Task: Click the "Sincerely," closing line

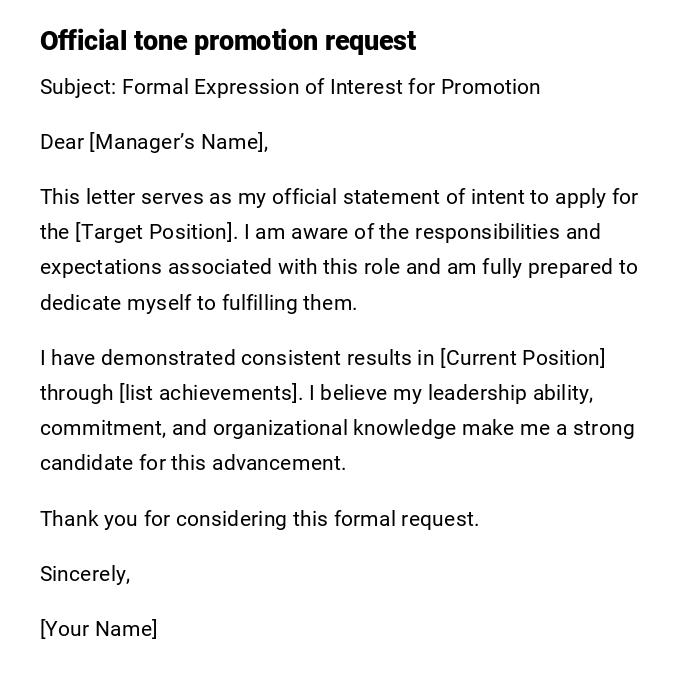Action: (x=85, y=574)
